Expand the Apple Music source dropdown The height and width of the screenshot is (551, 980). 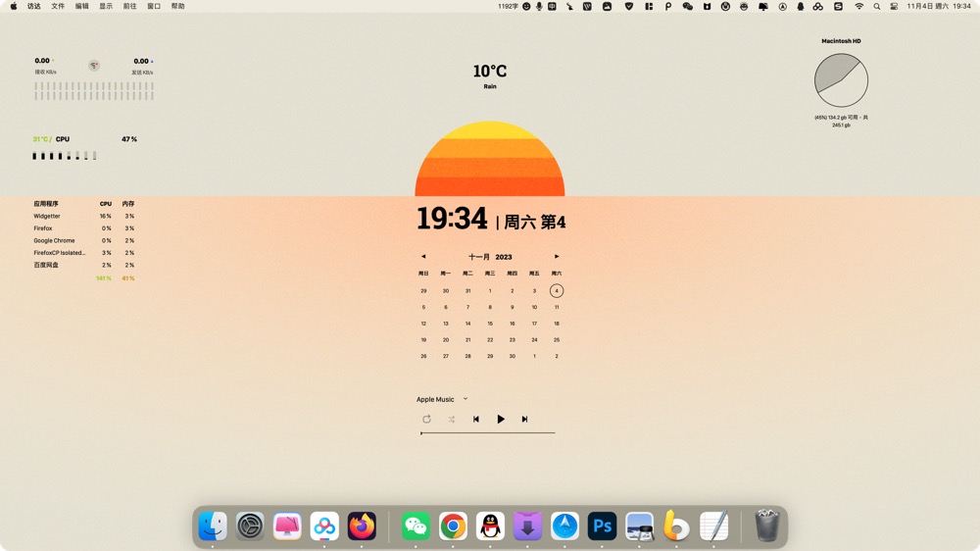[x=465, y=399]
